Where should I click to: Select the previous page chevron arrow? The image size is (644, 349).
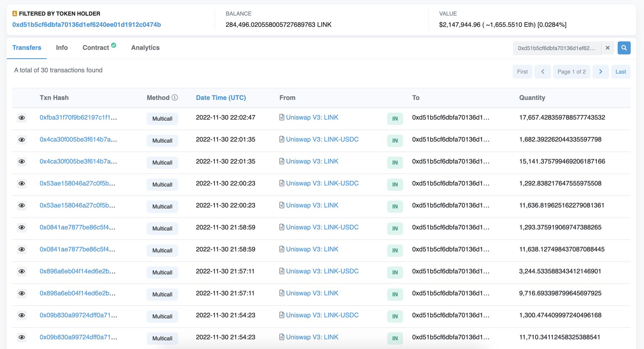(543, 71)
